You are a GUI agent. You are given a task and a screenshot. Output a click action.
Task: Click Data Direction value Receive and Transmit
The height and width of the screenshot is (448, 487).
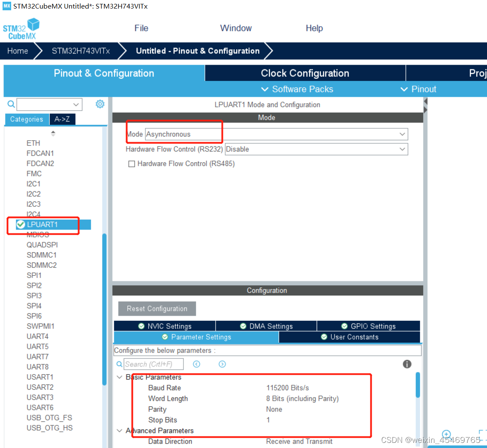pyautogui.click(x=299, y=441)
